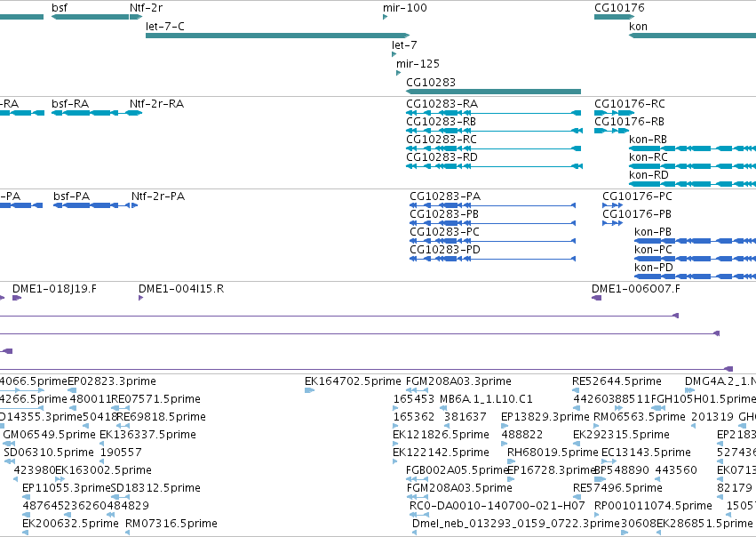Click the CG10176-PC protein label
The height and width of the screenshot is (537, 756).
(637, 196)
